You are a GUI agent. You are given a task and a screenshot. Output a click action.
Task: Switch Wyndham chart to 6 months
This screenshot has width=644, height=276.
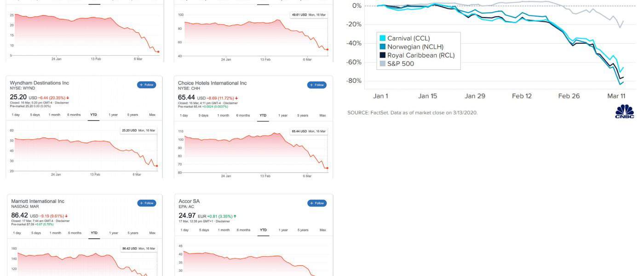74,115
